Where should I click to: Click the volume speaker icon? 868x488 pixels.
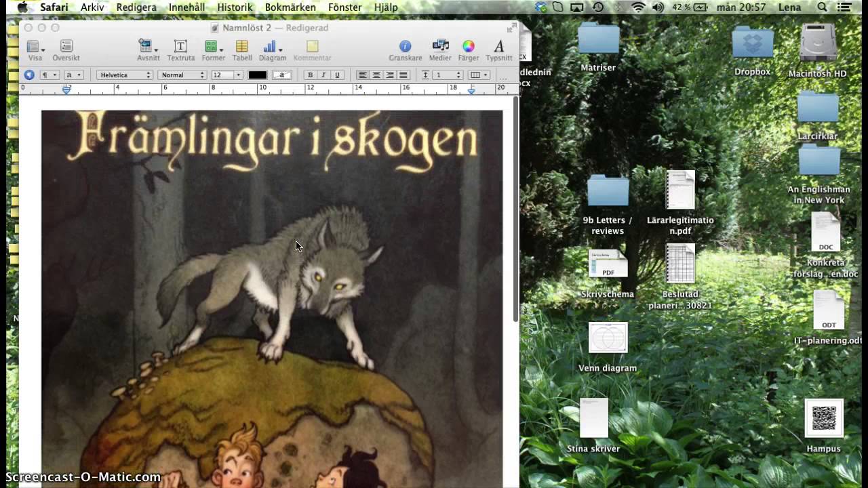coord(657,7)
